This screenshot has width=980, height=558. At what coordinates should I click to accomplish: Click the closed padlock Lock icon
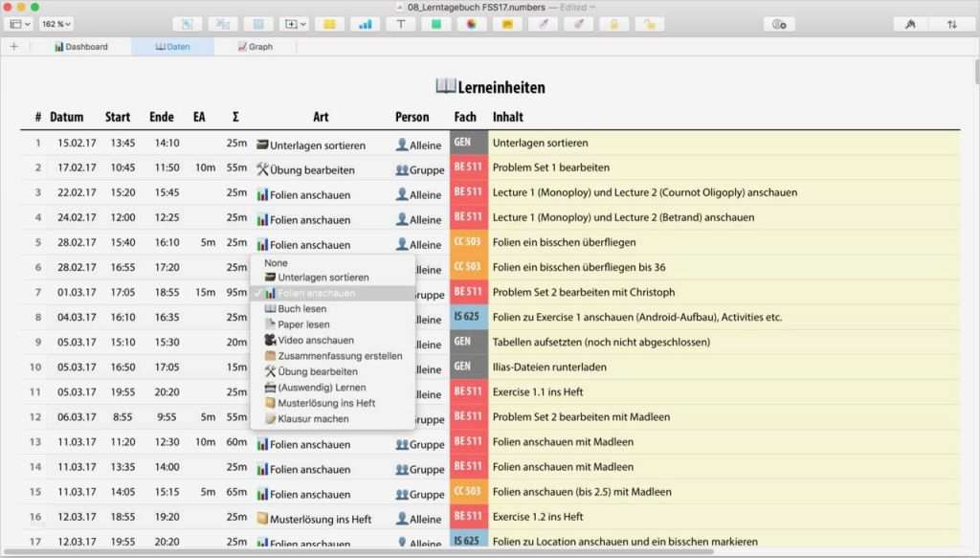[613, 24]
